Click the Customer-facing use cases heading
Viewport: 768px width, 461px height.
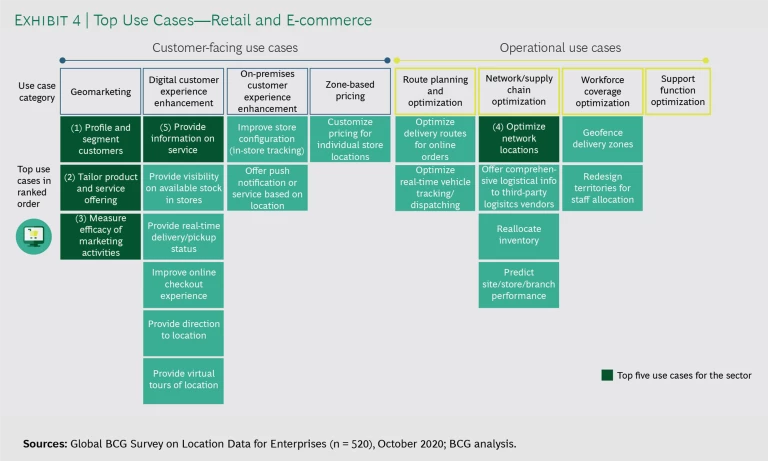(225, 47)
